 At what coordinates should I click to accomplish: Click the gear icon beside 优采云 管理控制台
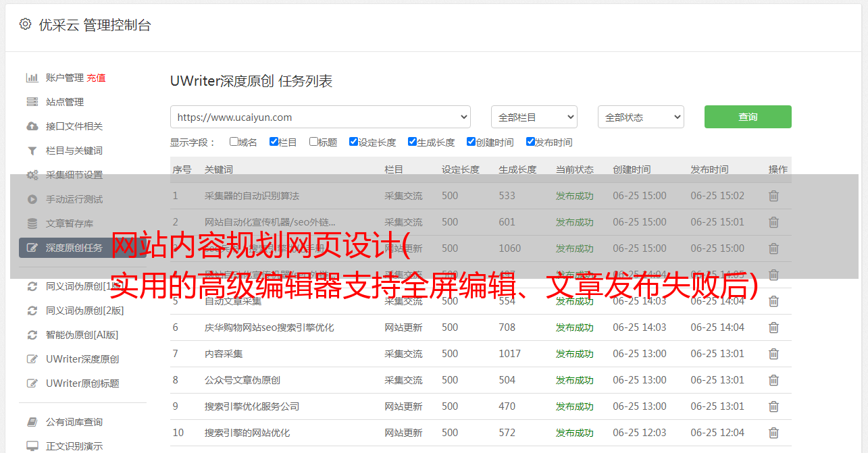click(x=25, y=24)
